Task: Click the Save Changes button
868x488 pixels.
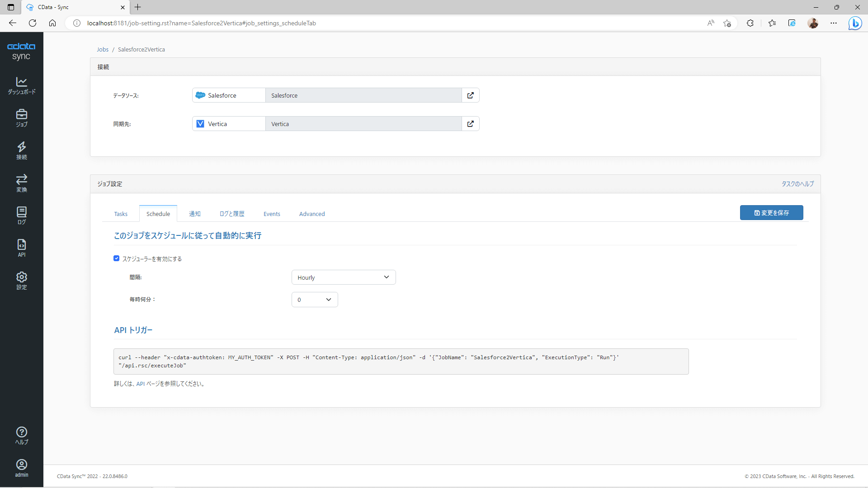Action: [771, 213]
